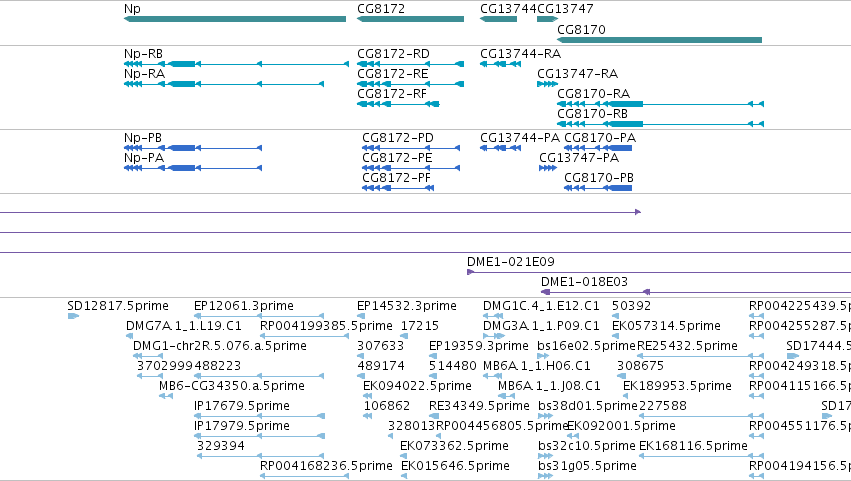Image resolution: width=851 pixels, height=481 pixels.
Task: Click the CG8172 gene label
Action: (381, 9)
